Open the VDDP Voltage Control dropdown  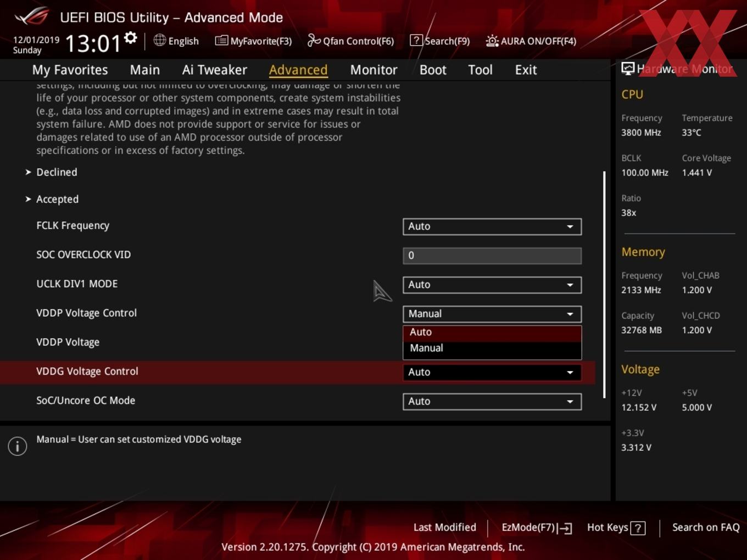point(492,313)
